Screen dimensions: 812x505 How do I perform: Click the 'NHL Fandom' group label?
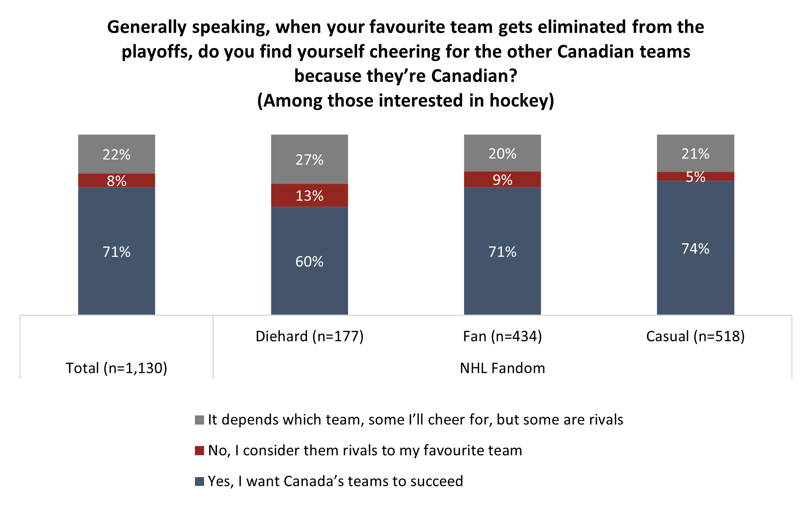[x=502, y=368]
